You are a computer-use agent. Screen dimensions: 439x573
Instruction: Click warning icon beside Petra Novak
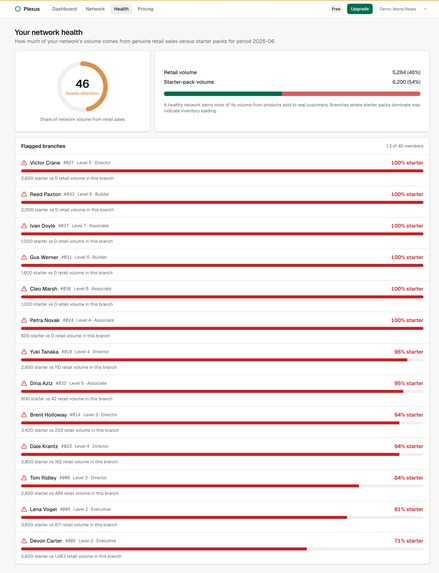point(24,320)
